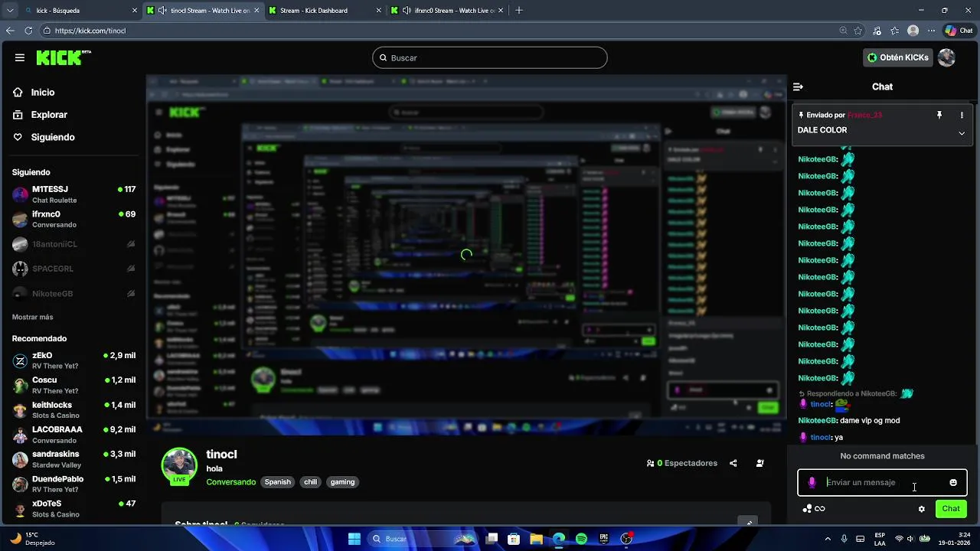Screen dimensions: 980x551
Task: Open Spotify from taskbar
Action: click(581, 539)
